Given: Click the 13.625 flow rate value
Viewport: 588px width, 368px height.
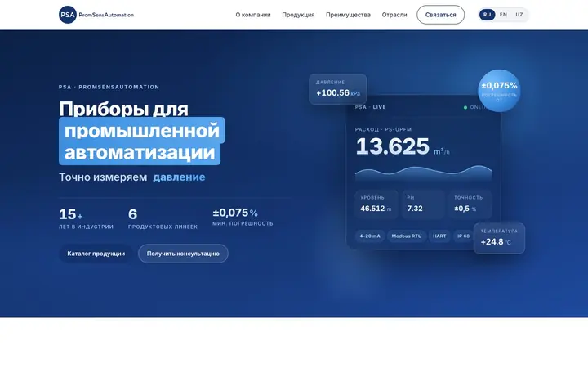Looking at the screenshot, I should click(x=392, y=146).
